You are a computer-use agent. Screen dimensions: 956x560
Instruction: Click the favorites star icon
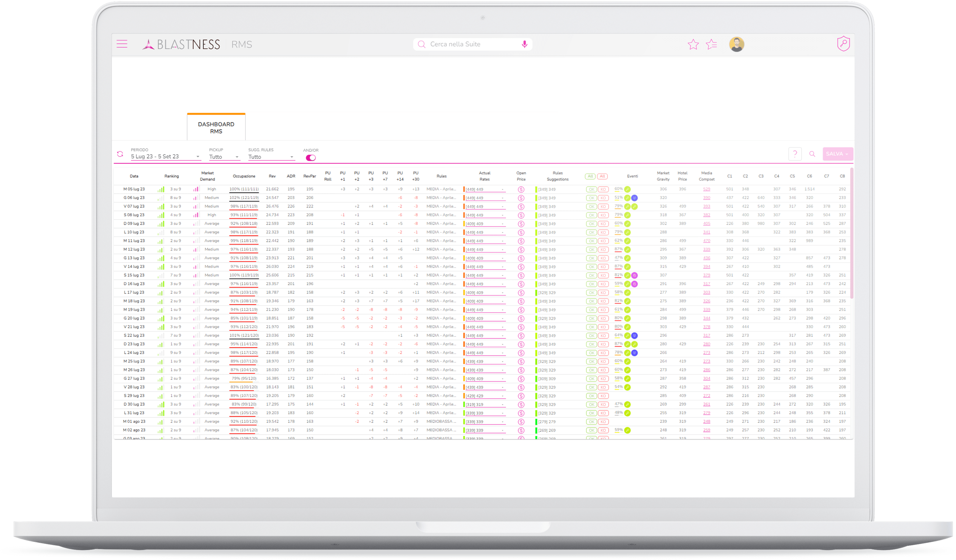click(x=693, y=44)
